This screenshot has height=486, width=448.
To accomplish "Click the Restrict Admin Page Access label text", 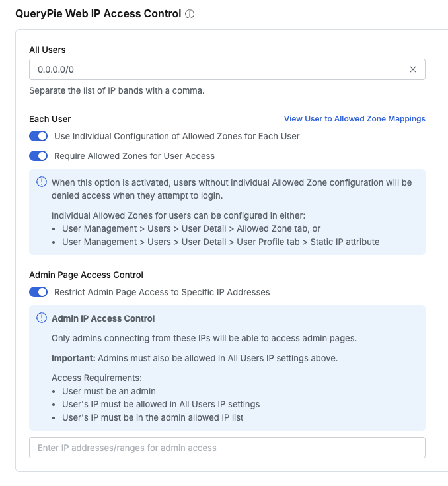I will (162, 292).
